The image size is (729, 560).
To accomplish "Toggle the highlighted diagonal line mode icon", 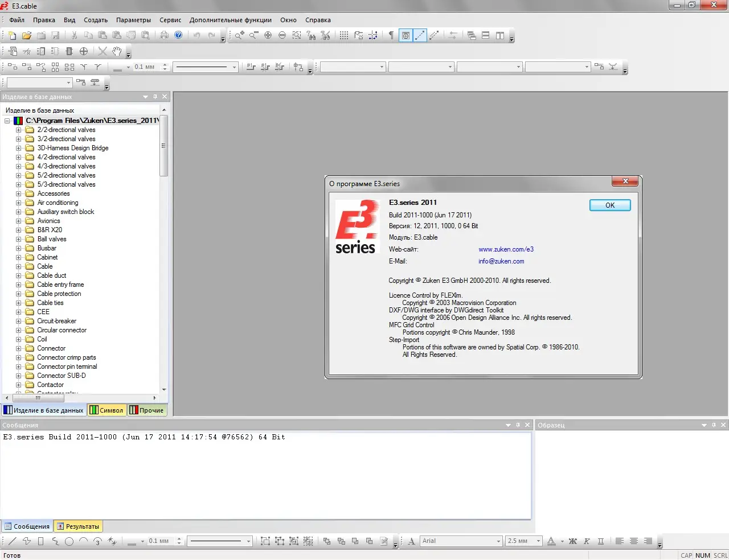I will pos(420,35).
